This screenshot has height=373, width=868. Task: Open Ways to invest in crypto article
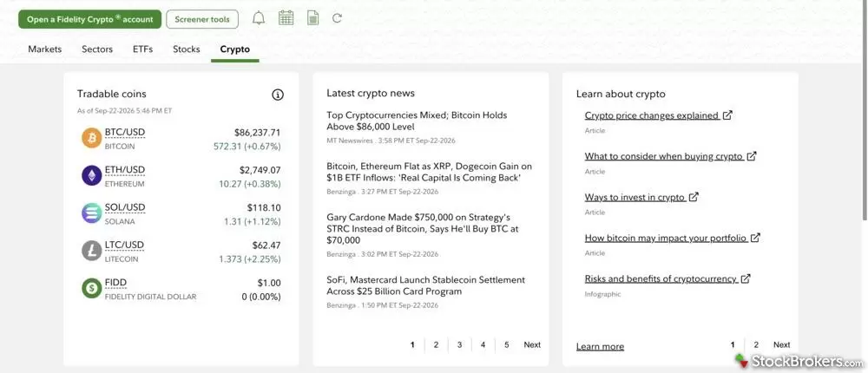[x=635, y=197]
